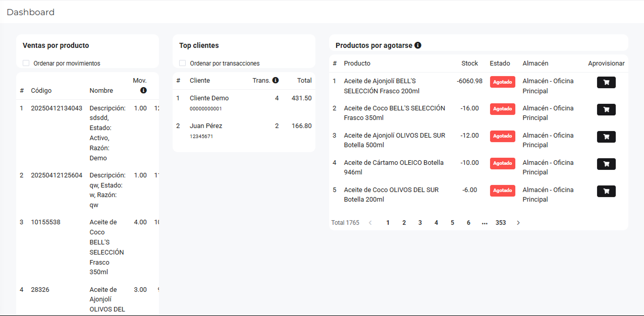Image resolution: width=644 pixels, height=316 pixels.
Task: Jump to last page 353
Action: coord(501,223)
